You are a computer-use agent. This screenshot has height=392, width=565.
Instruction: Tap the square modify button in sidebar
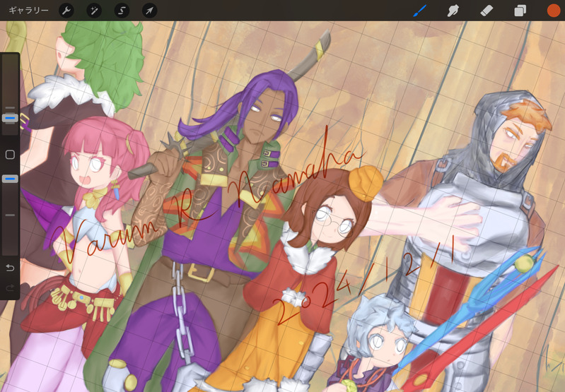[10, 155]
